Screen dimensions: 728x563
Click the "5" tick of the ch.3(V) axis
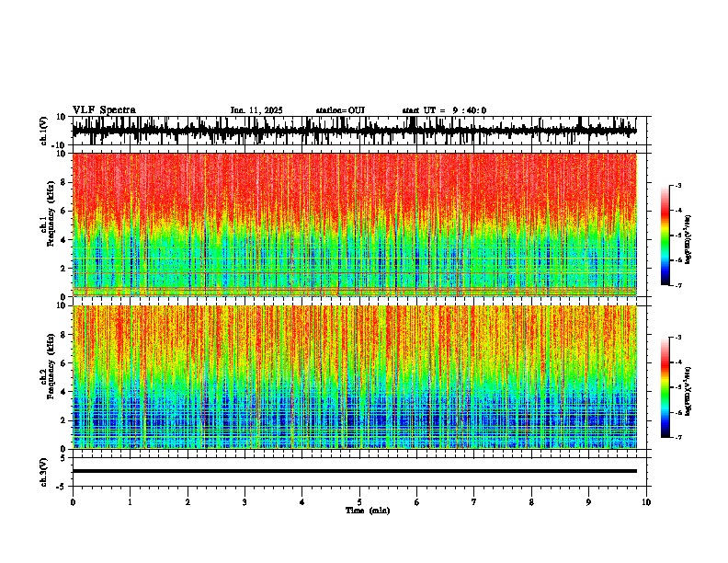coord(63,458)
